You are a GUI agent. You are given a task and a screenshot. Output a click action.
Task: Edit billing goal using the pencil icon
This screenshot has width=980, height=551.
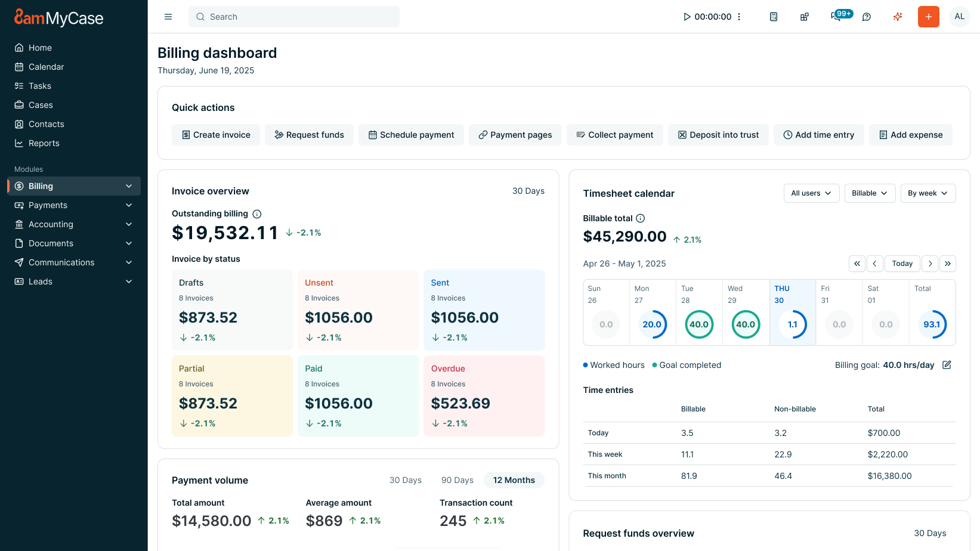[947, 364]
